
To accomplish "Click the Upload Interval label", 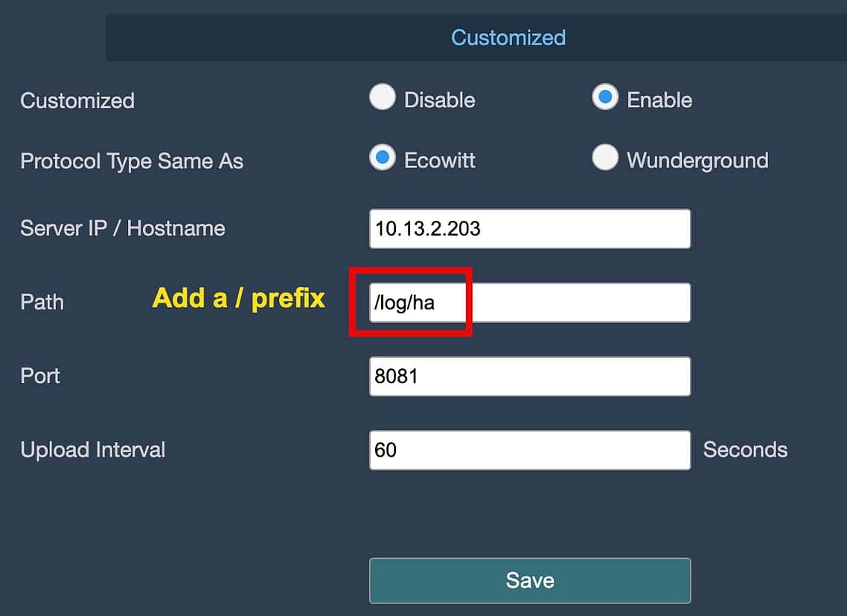I will (93, 450).
